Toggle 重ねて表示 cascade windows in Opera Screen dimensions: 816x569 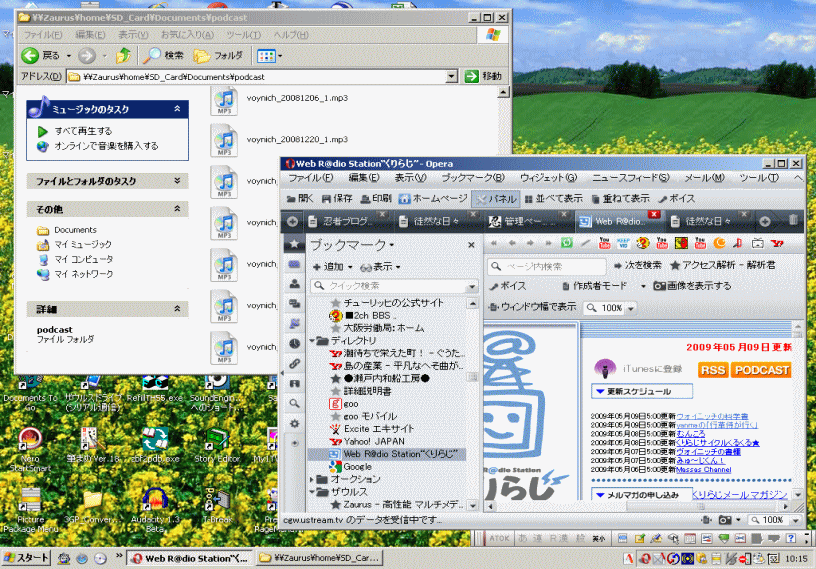621,199
